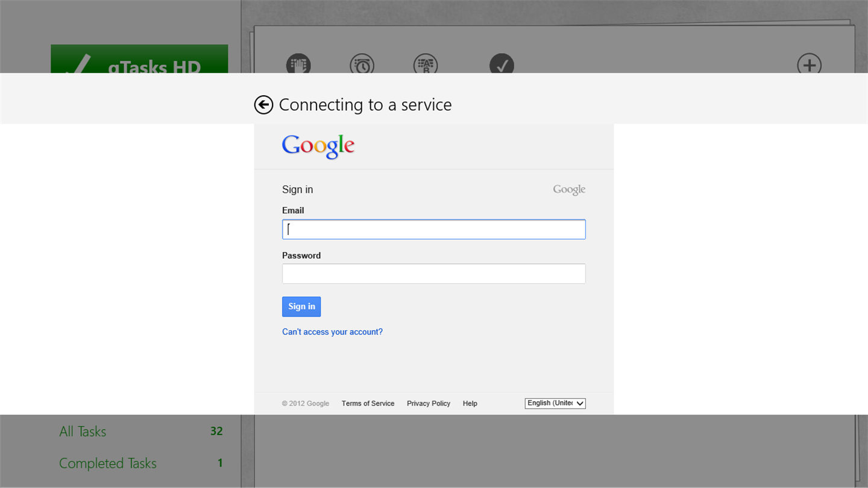Click the filled checkmark circle icon

click(x=502, y=64)
